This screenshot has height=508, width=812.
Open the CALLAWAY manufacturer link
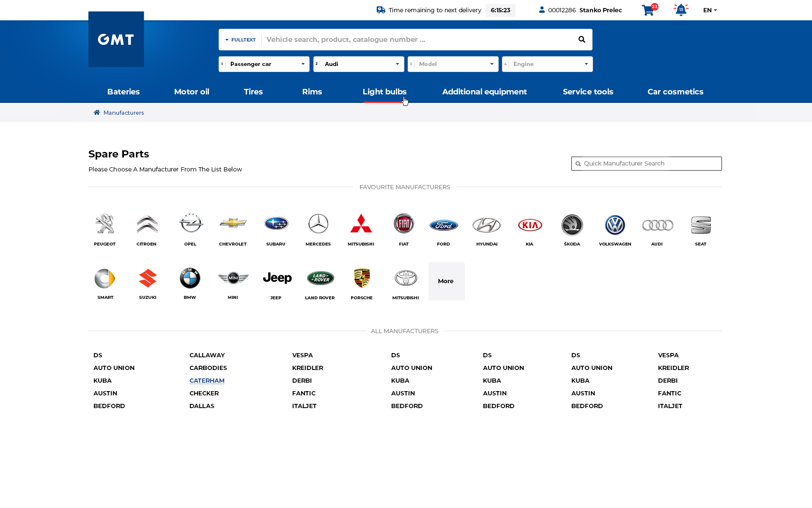pyautogui.click(x=207, y=355)
